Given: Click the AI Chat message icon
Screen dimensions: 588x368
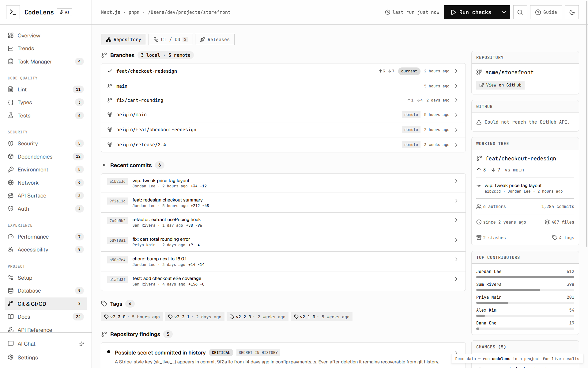Looking at the screenshot, I should (x=11, y=343).
